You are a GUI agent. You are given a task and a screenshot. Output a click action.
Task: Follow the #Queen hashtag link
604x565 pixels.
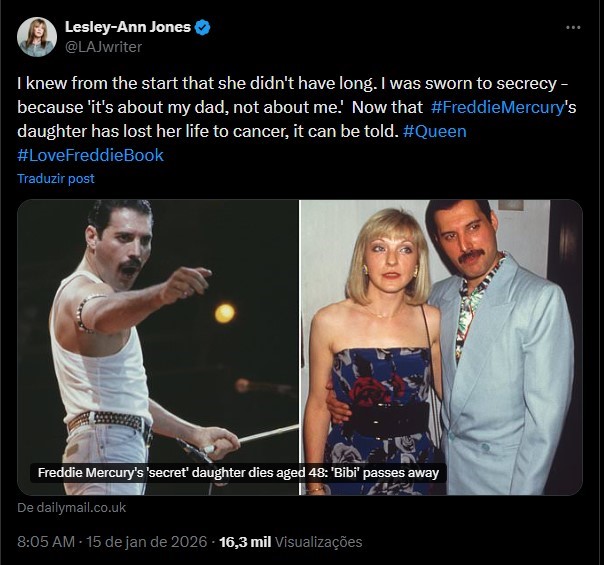coord(435,130)
